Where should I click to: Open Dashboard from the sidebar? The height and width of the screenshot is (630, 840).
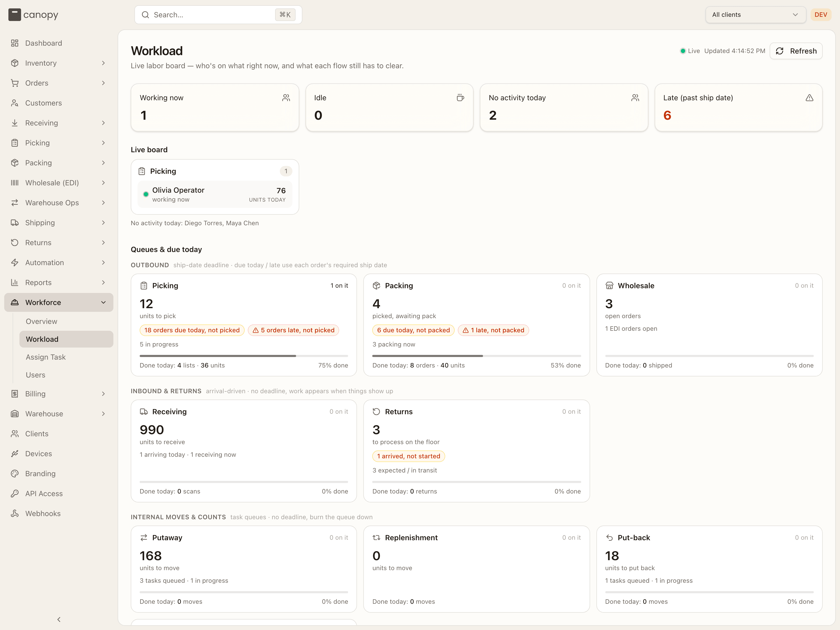click(59, 43)
